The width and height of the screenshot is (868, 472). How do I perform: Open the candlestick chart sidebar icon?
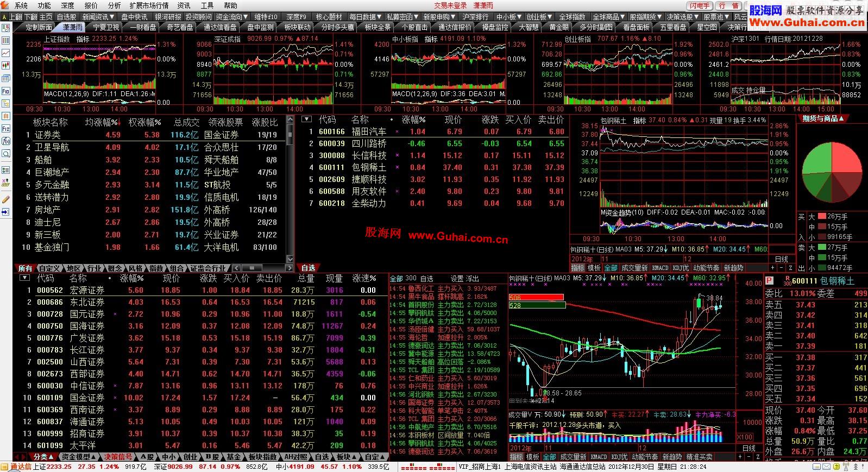coord(6,66)
